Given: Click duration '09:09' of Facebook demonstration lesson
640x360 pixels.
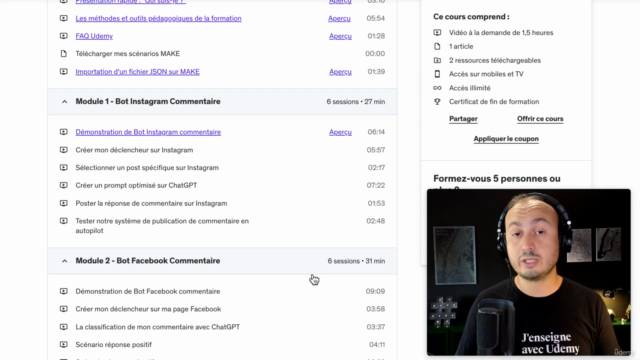Looking at the screenshot, I should click(x=375, y=291).
